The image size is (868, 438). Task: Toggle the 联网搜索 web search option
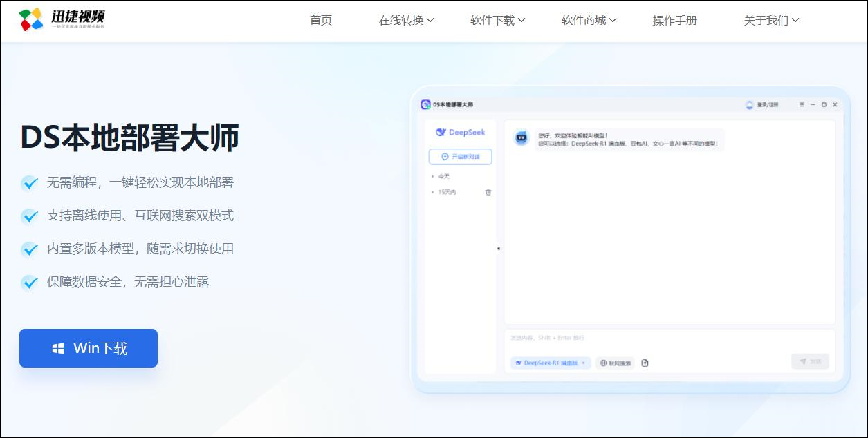(615, 363)
